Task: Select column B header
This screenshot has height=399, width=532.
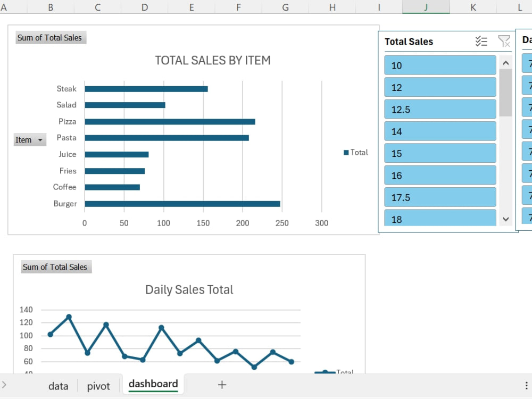Action: (50, 7)
